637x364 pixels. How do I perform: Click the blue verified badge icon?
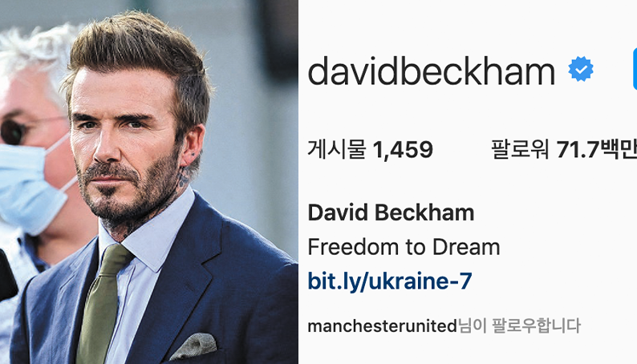click(581, 70)
